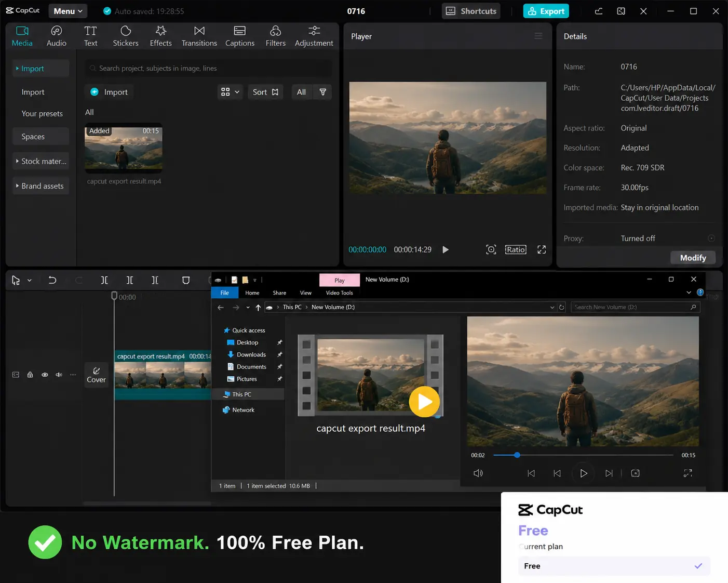Open the Adjustment tab
728x583 pixels.
click(x=314, y=36)
